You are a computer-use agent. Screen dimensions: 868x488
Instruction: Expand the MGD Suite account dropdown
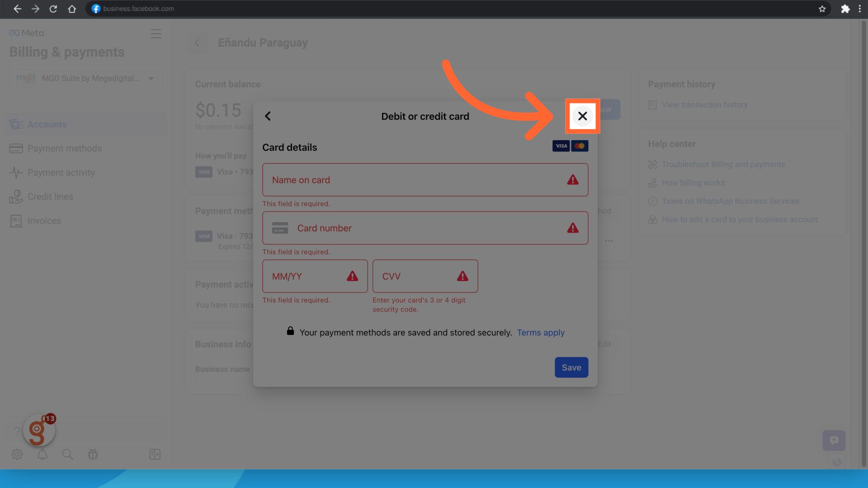click(151, 78)
